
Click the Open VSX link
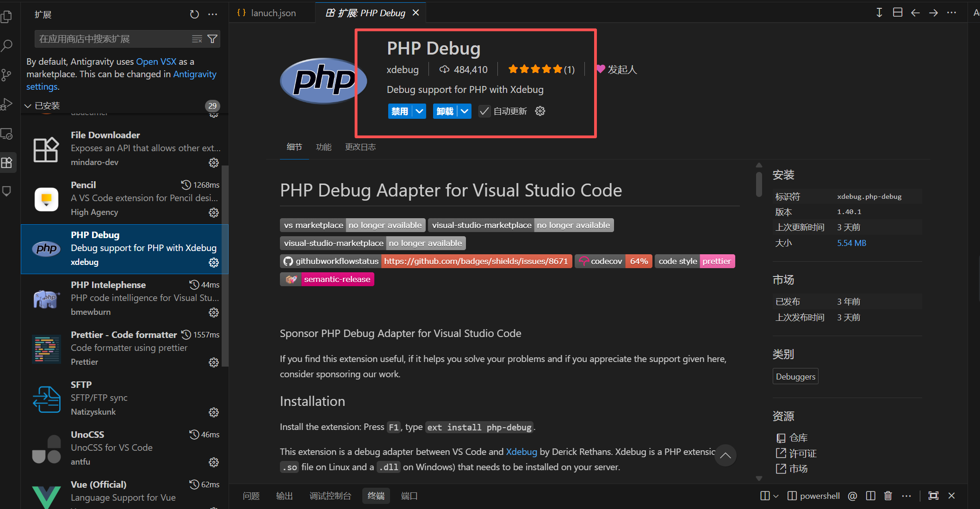click(x=156, y=61)
